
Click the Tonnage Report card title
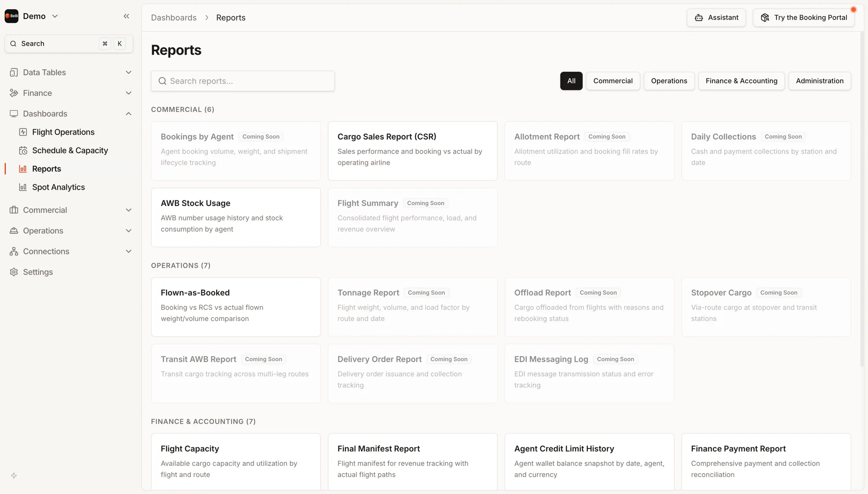368,293
